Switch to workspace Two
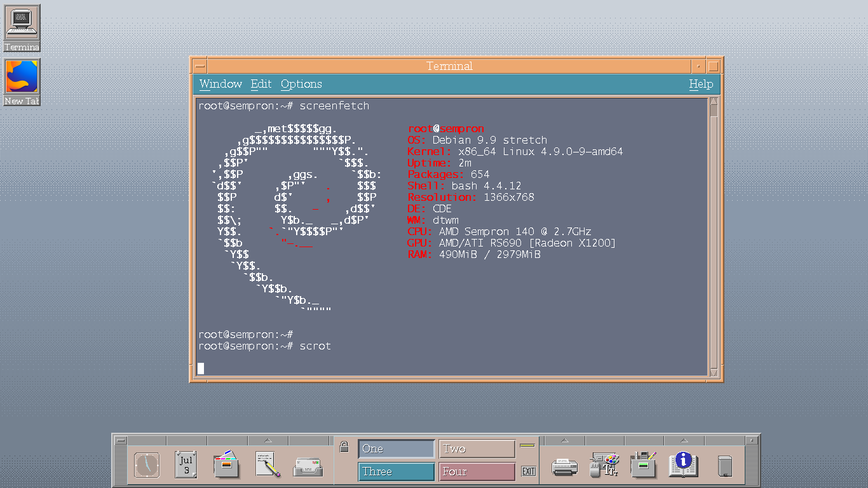 point(477,449)
